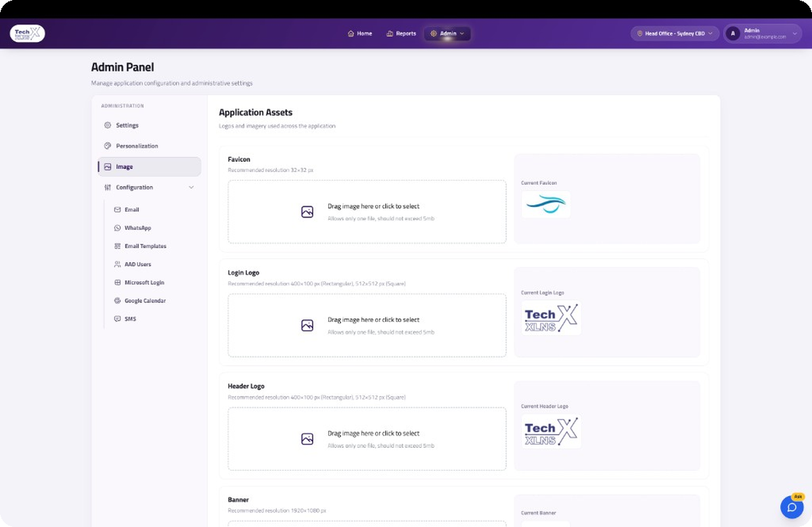Click the image icon in Favicon dropzone
This screenshot has width=812, height=527.
pyautogui.click(x=307, y=212)
